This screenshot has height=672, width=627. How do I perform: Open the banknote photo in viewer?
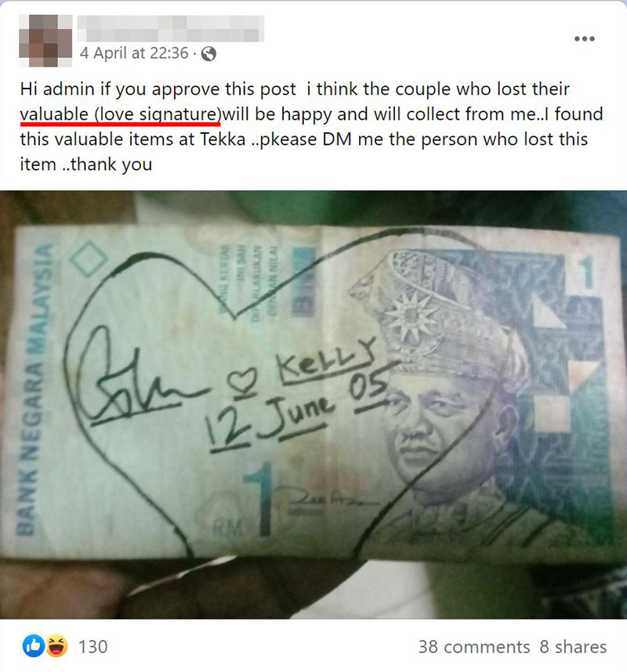pos(313,405)
